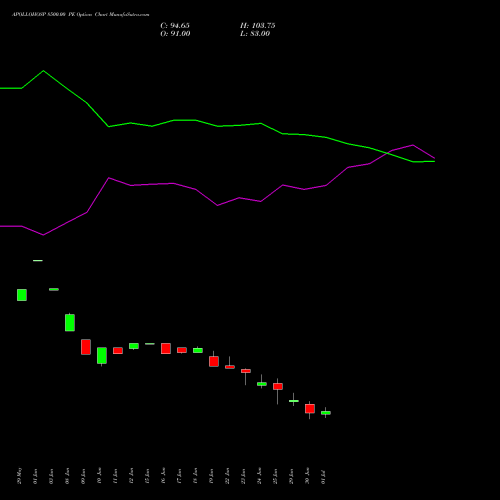Click the '10 Jun' date axis label
Viewport: 500px width, 500px height.
pyautogui.click(x=99, y=476)
